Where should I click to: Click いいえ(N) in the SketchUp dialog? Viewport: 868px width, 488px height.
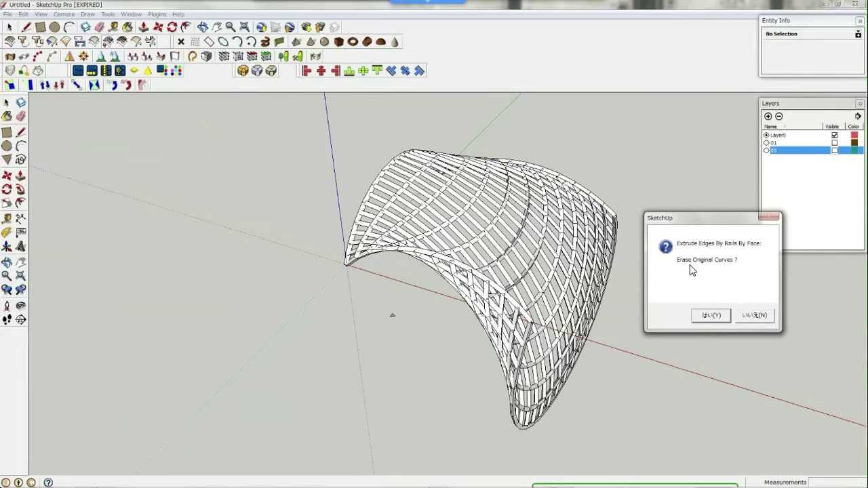pos(753,314)
